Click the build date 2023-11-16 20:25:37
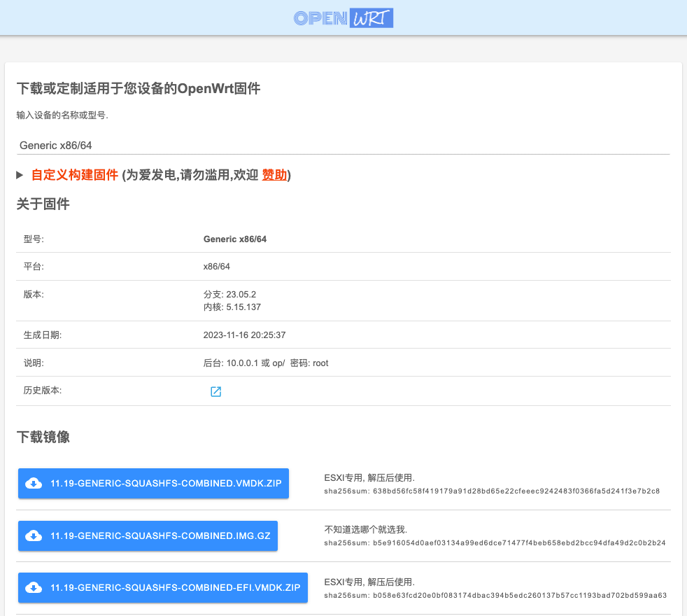Image resolution: width=687 pixels, height=616 pixels. [x=244, y=335]
